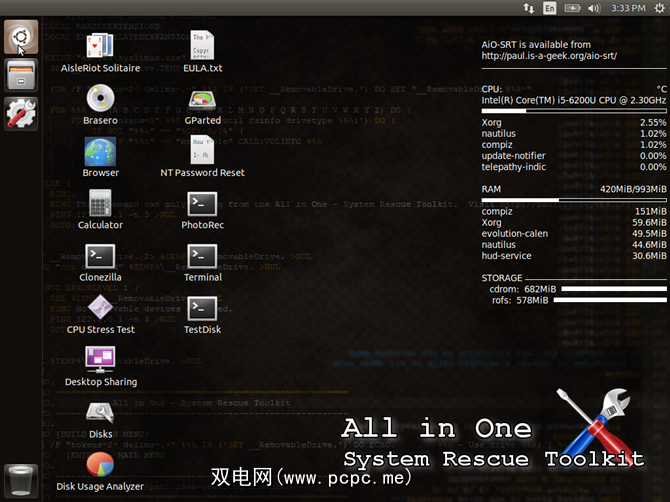Screen dimensions: 670x502
Task: Launch Brasero disc burner icon
Action: 100,98
